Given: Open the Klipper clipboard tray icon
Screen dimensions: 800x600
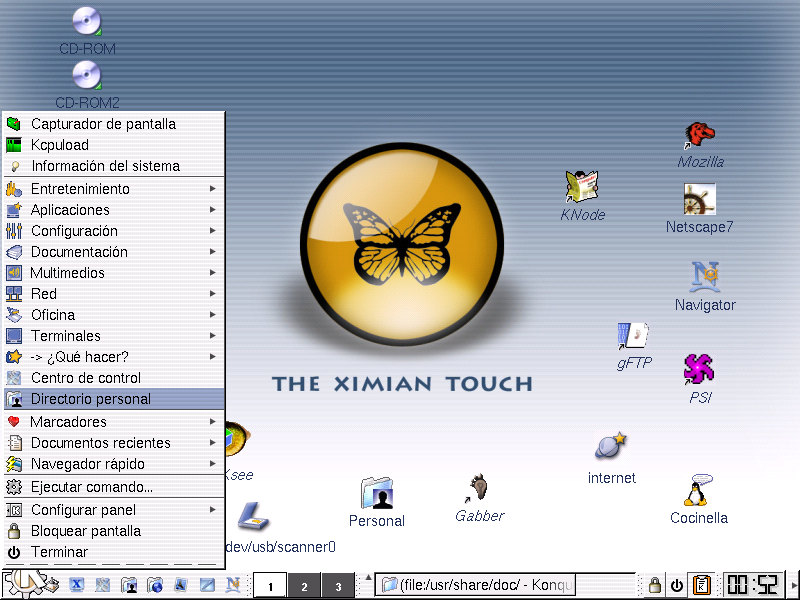Looking at the screenshot, I should pos(702,585).
